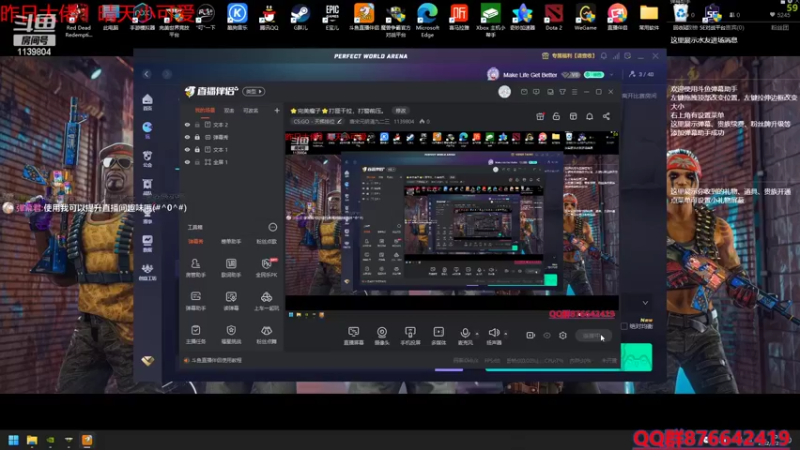Open the 歌词助手 tool icon
Image resolution: width=800 pixels, height=450 pixels.
(231, 267)
